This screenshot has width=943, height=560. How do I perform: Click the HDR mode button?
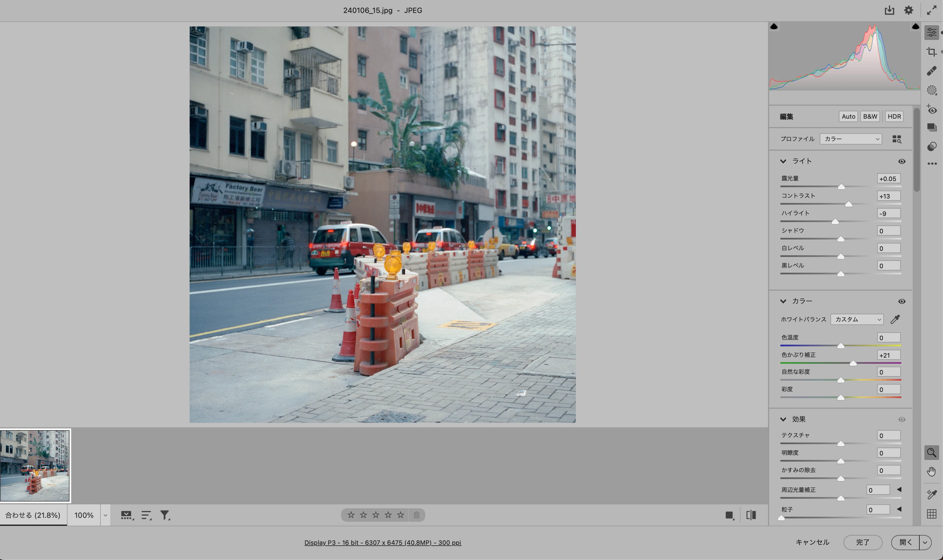(x=894, y=116)
